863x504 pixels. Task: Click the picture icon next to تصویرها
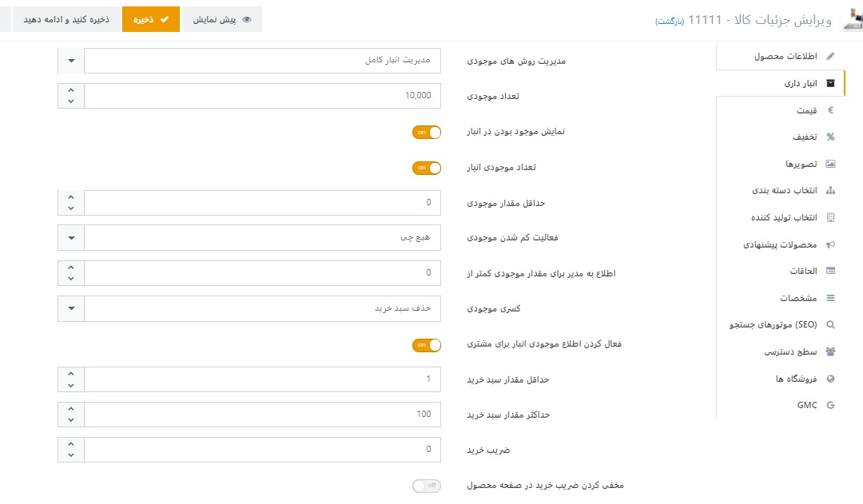830,164
